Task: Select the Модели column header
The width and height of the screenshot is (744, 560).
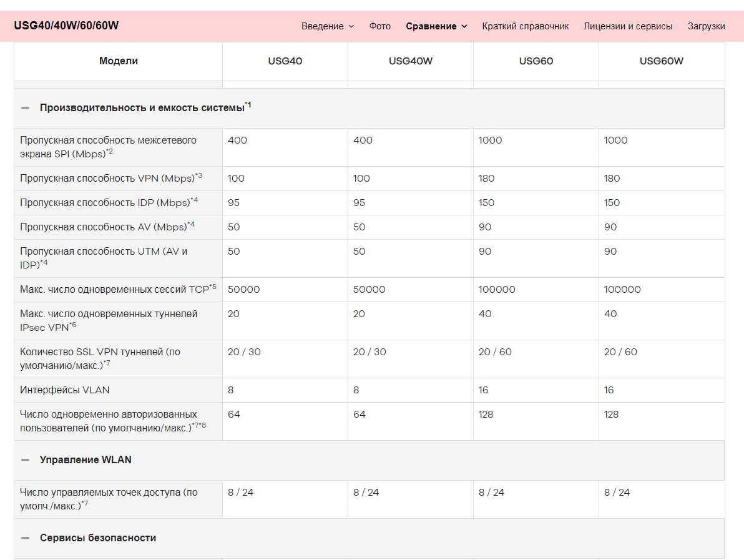Action: (118, 61)
